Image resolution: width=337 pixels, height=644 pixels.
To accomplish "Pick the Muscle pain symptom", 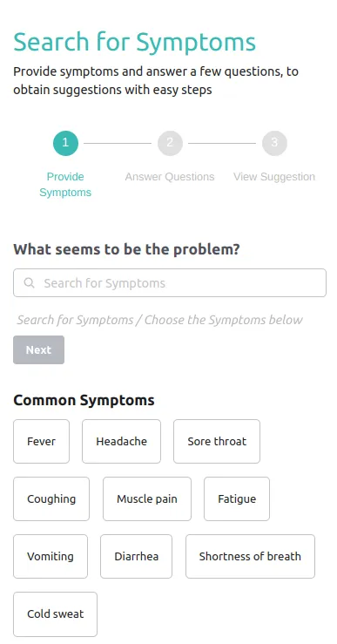I will pyautogui.click(x=147, y=499).
